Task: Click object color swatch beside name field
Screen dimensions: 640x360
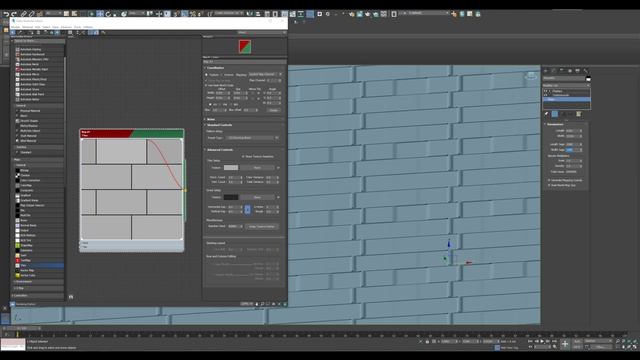Action: (x=588, y=79)
